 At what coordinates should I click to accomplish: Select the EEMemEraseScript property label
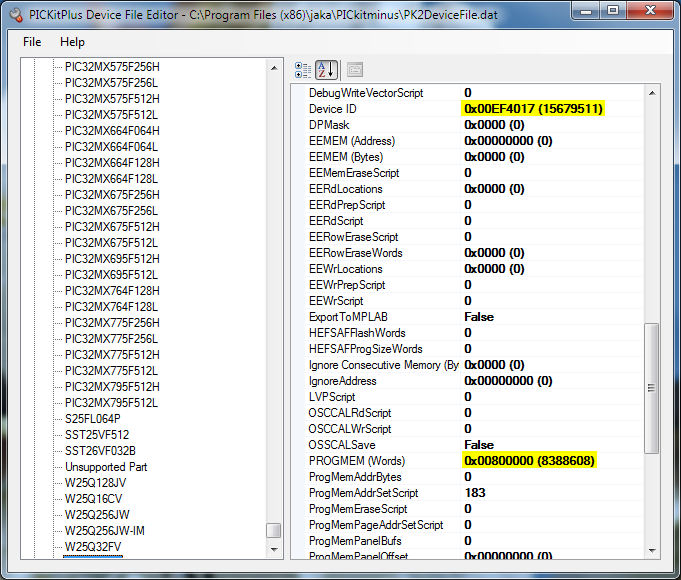click(x=354, y=173)
